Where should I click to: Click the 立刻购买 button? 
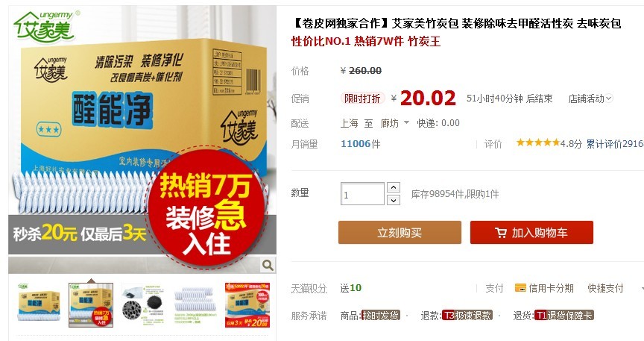[x=400, y=232]
